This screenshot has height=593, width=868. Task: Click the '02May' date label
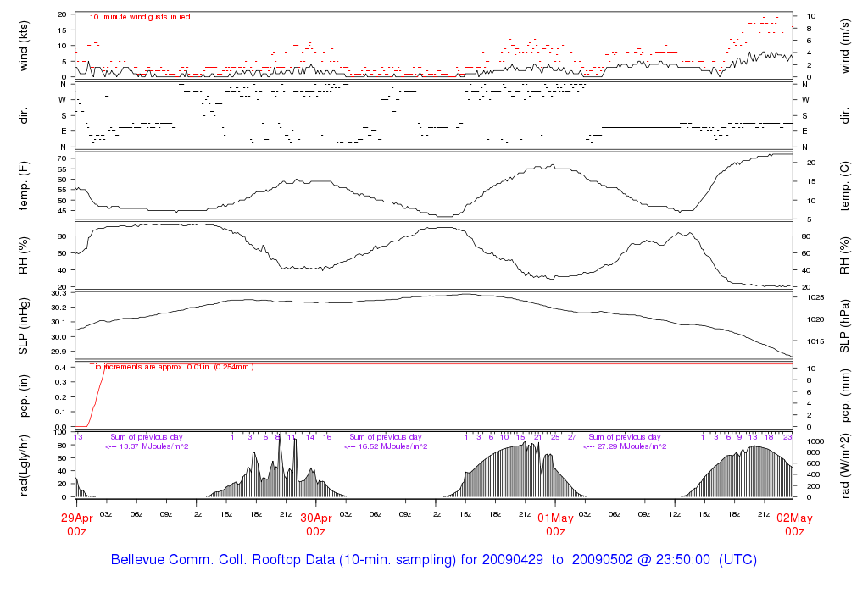pyautogui.click(x=794, y=518)
